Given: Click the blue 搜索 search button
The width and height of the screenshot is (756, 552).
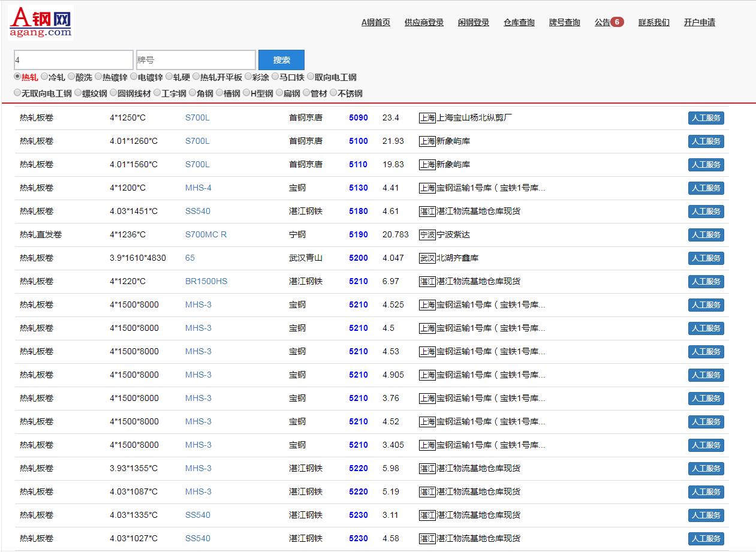Looking at the screenshot, I should point(282,60).
